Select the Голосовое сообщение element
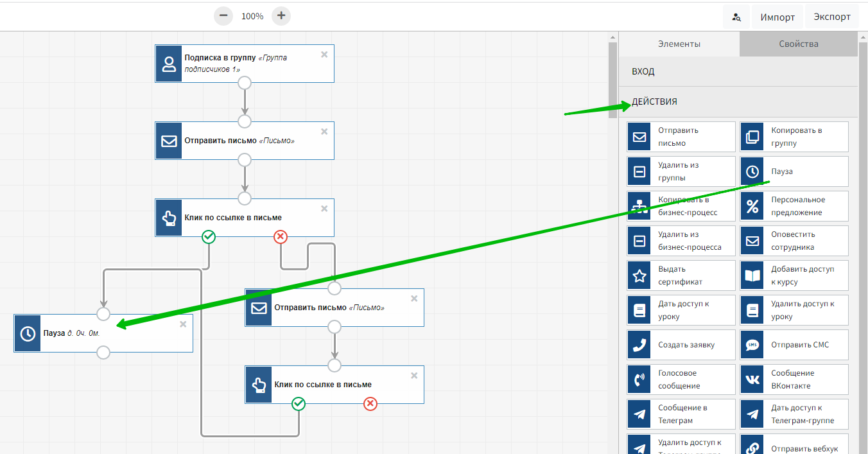This screenshot has height=454, width=868. click(681, 380)
